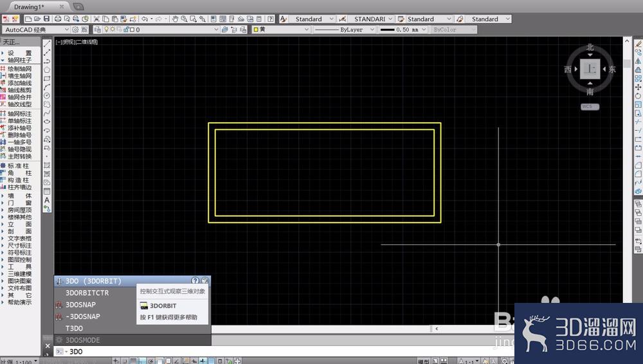Click the yellow color swatch in color control
The image size is (643, 364).
click(x=256, y=30)
